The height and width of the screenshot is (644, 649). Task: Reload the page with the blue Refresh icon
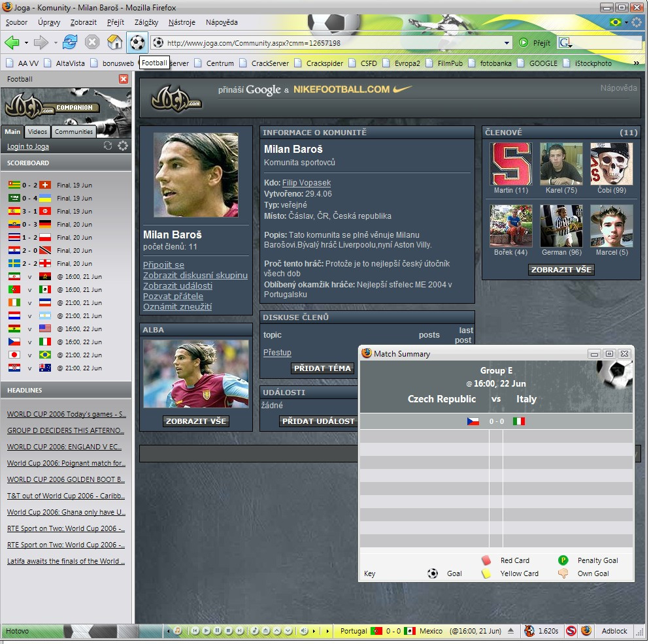(70, 42)
